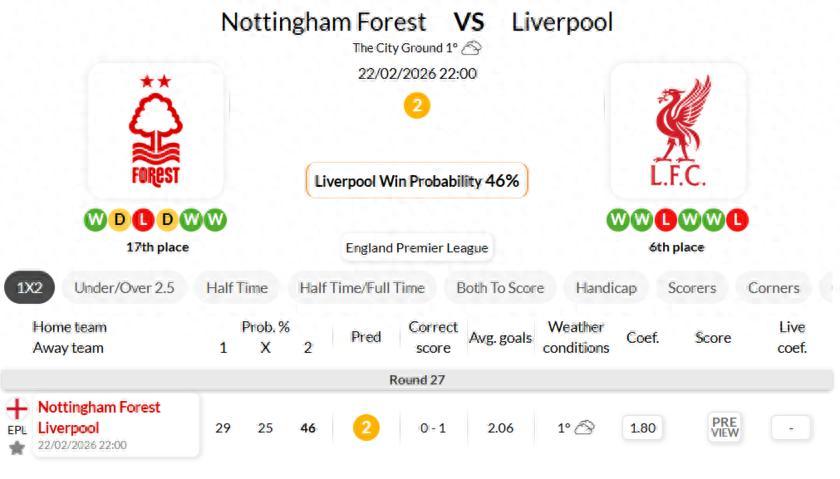
Task: Click the Nottingham Forest club crest
Action: click(x=155, y=130)
